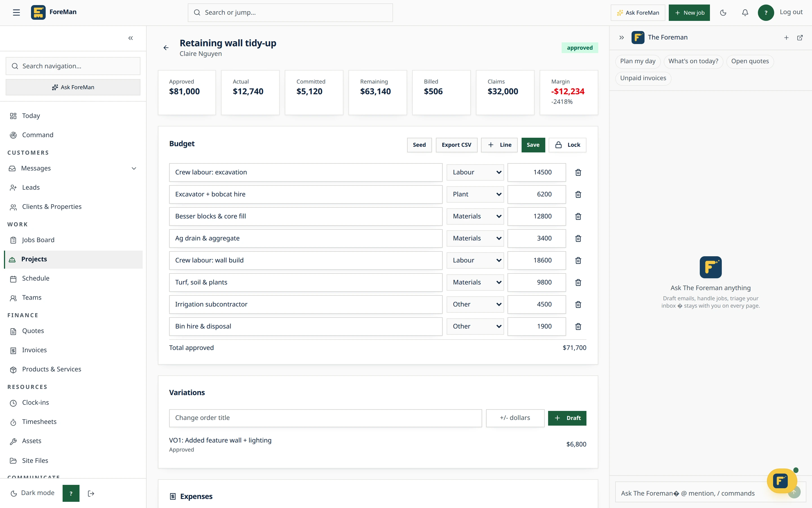Add a new budget Line
812x508 pixels.
(499, 145)
